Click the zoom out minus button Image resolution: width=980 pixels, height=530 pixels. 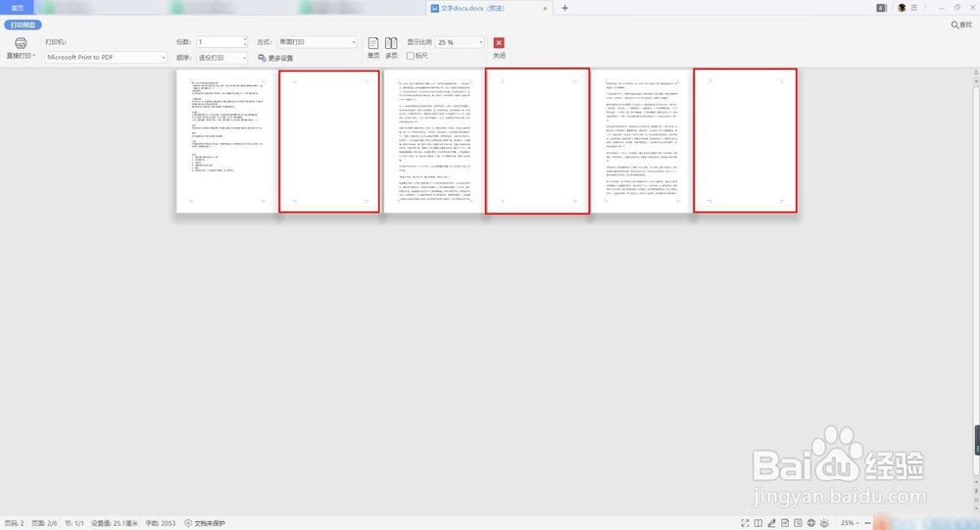867,523
